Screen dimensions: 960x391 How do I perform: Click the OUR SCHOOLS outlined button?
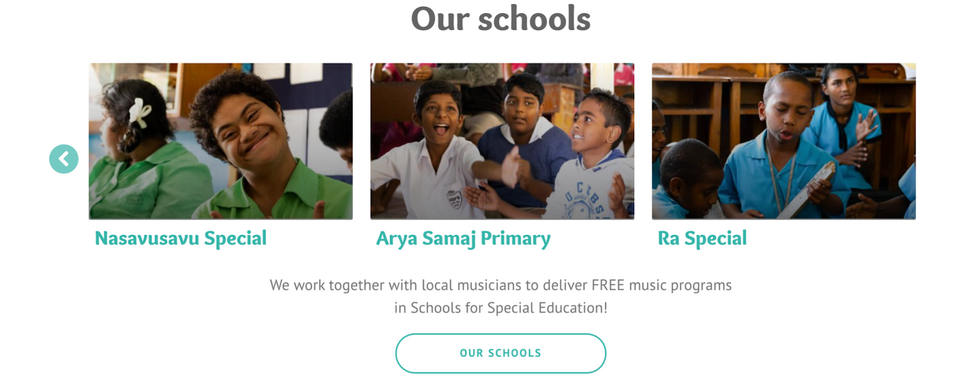click(501, 353)
